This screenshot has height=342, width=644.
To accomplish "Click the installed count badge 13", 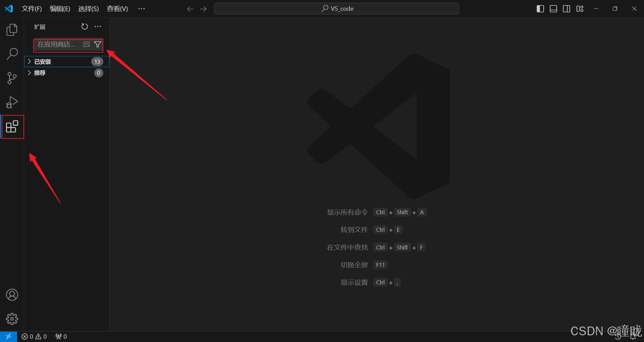I will 97,62.
